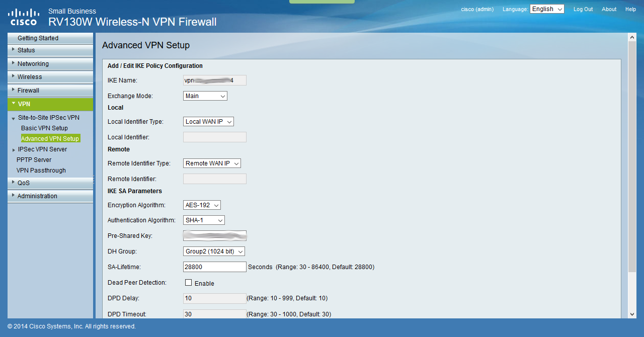
Task: Expand IPSec VPN Server tree arrow
Action: [x=14, y=150]
